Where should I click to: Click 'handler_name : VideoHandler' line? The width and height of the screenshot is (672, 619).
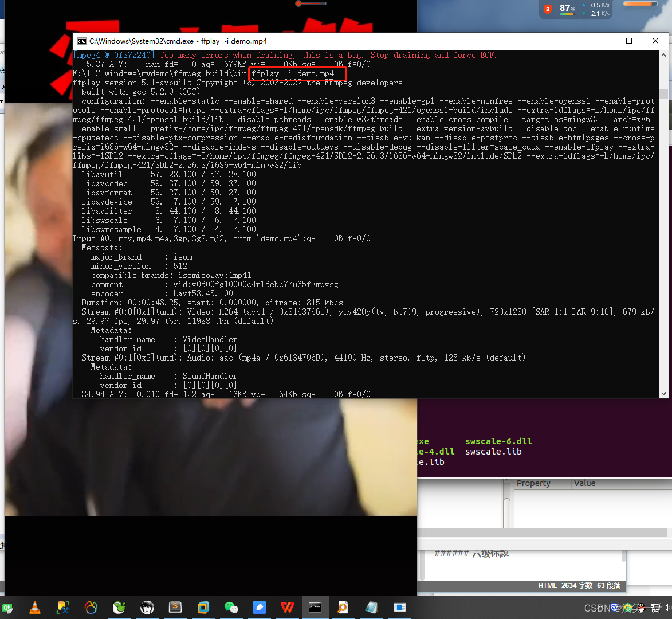168,339
